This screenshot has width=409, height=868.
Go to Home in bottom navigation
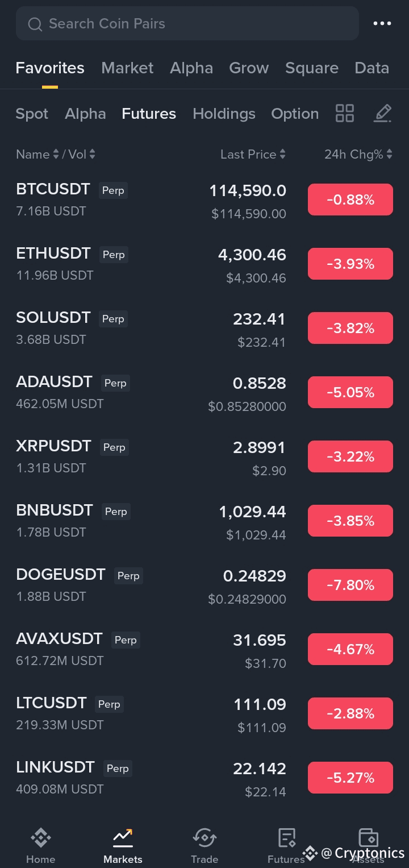pos(41,845)
